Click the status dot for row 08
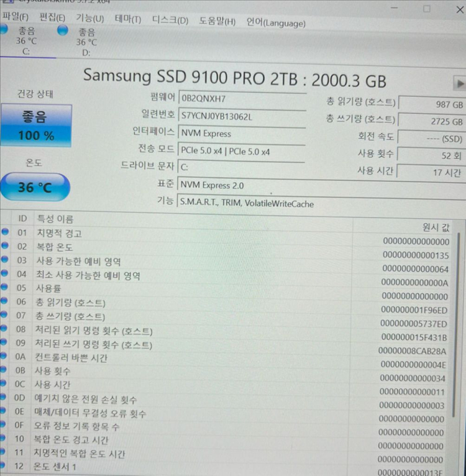The height and width of the screenshot is (476, 466). click(3, 328)
